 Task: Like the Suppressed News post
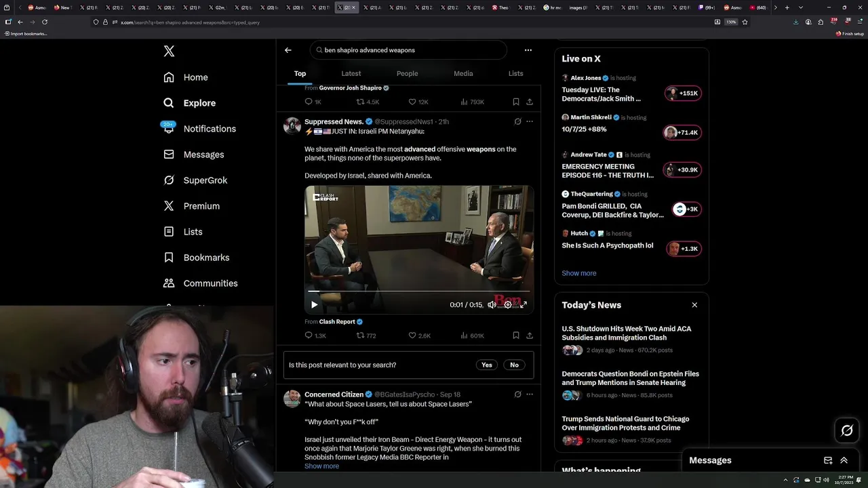(419, 335)
